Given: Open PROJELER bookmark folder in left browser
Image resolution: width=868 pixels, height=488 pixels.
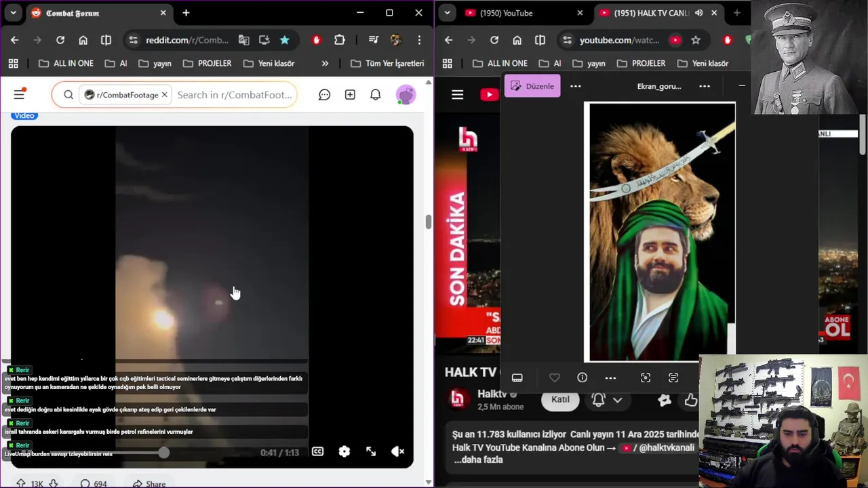Looking at the screenshot, I should [207, 63].
